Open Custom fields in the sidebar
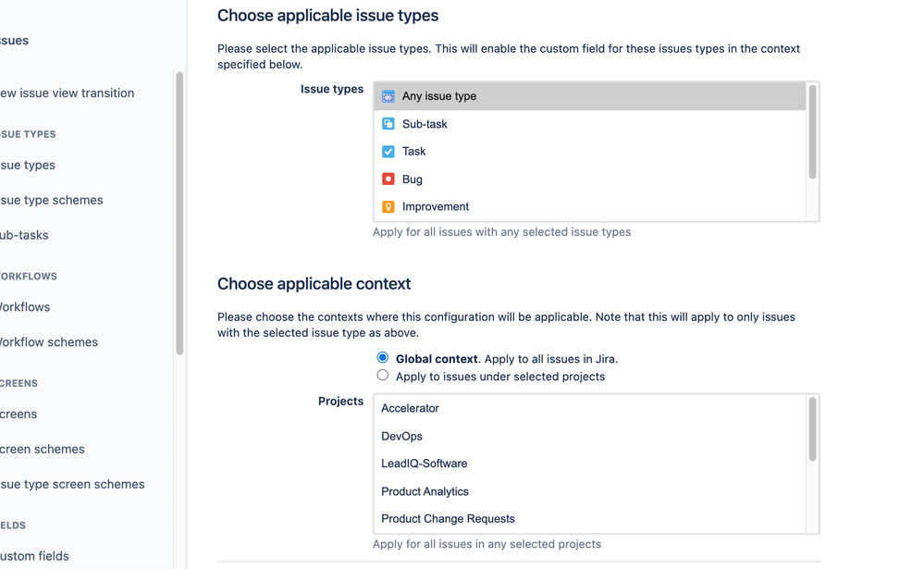Viewport: 924px width, 569px height. tap(35, 556)
